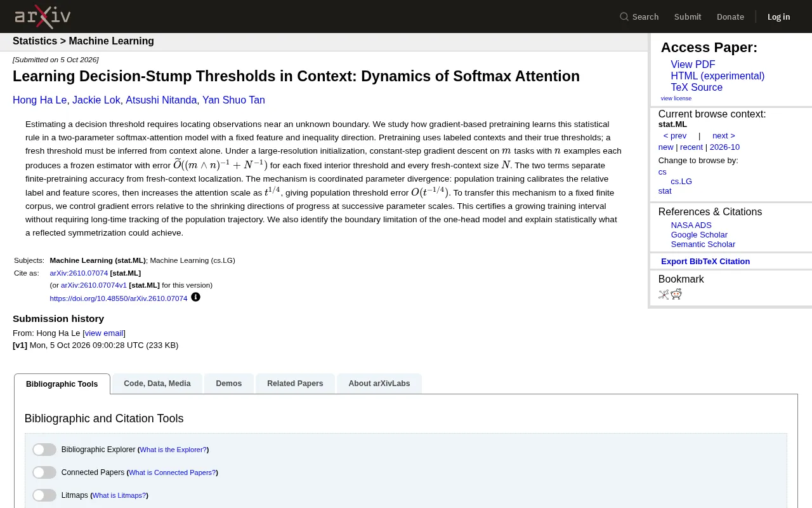Screen dimensions: 812x508
Task: Toggle the Bibliographic Explorer switch
Action: 44,450
